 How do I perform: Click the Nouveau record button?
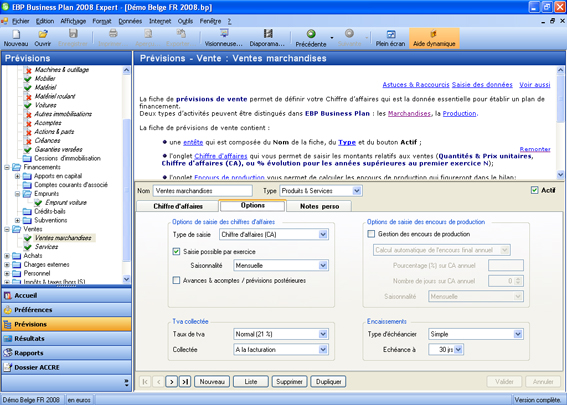(212, 381)
